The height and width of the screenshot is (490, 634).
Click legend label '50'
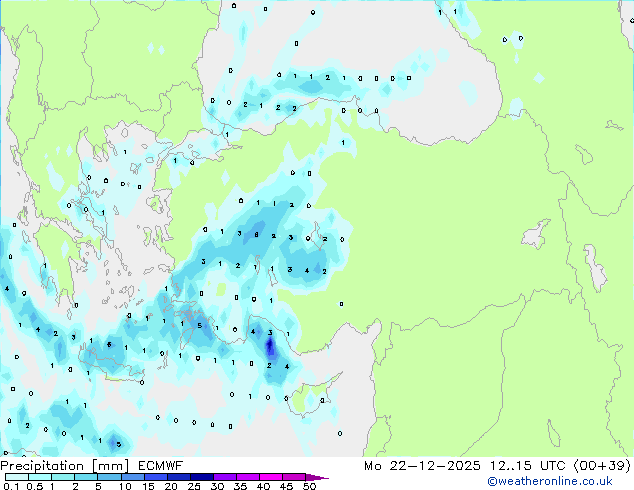[309, 486]
